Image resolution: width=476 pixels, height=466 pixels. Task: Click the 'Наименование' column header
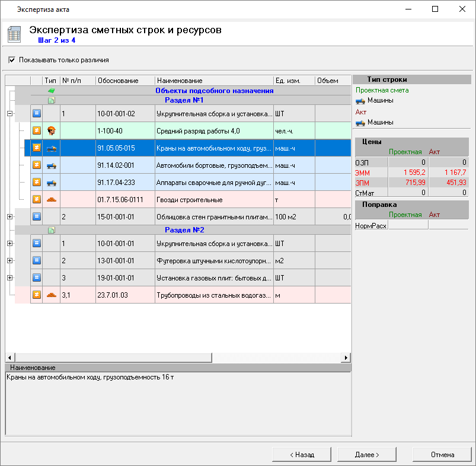click(213, 81)
